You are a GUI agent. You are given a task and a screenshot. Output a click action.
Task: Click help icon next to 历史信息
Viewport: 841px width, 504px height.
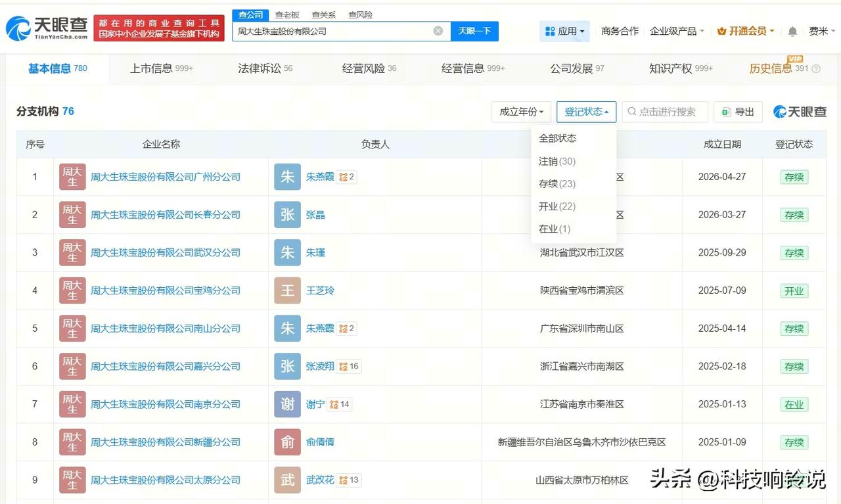[816, 69]
